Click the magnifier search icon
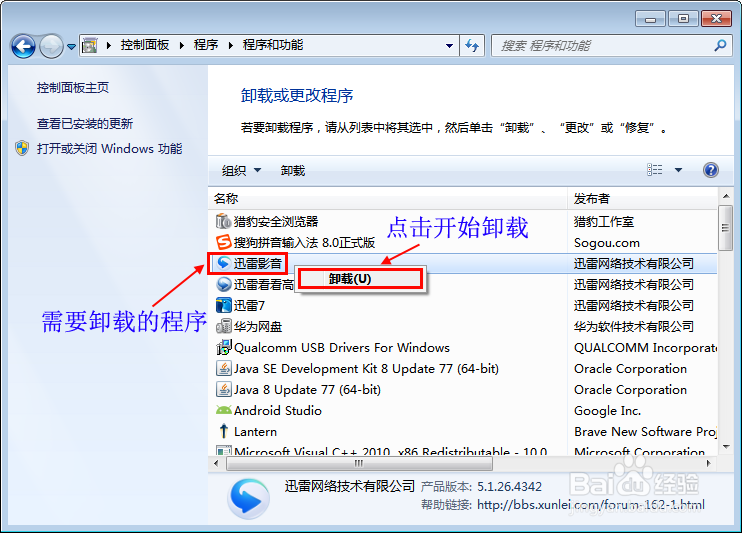The image size is (742, 533). point(720,45)
